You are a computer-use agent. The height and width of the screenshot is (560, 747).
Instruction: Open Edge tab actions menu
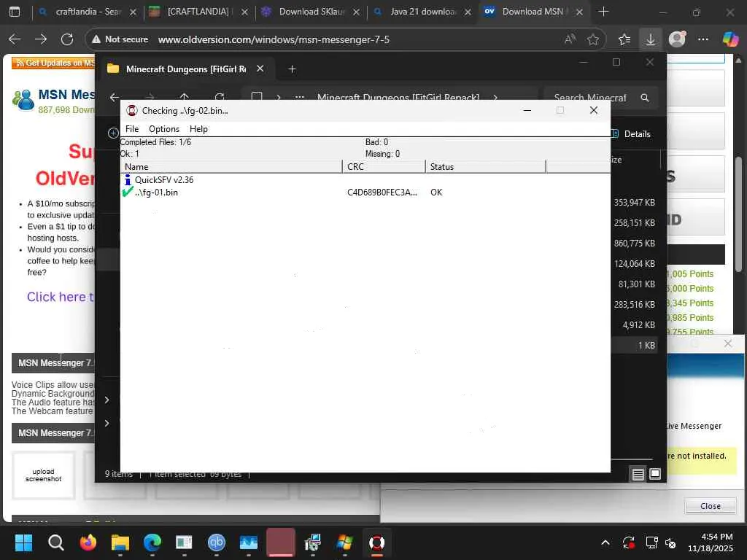(x=15, y=12)
